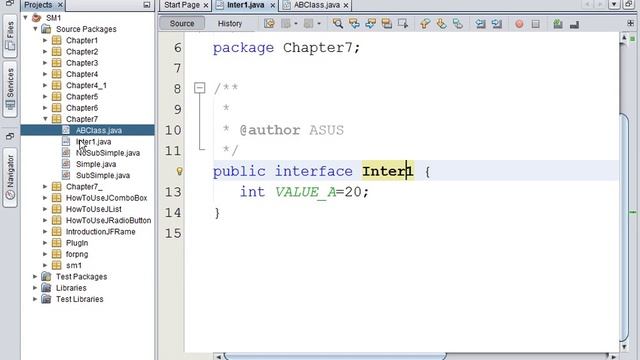
Task: Expand the Libraries node
Action: coord(36,288)
